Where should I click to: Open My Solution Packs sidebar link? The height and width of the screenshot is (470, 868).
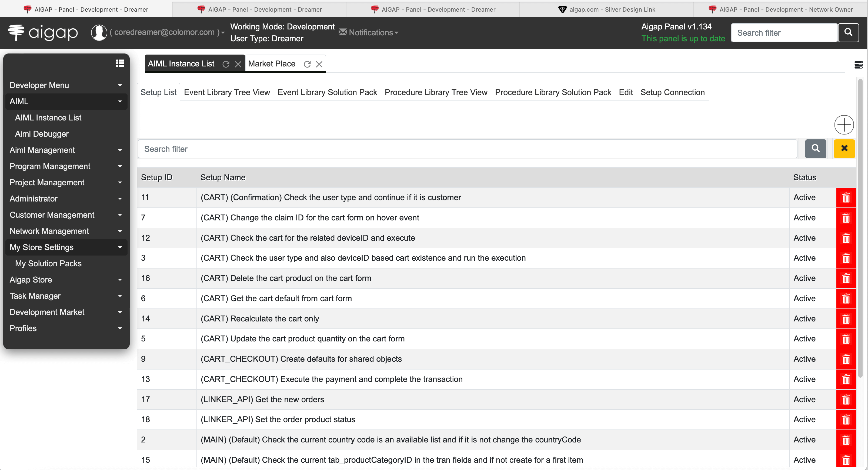[x=48, y=263]
